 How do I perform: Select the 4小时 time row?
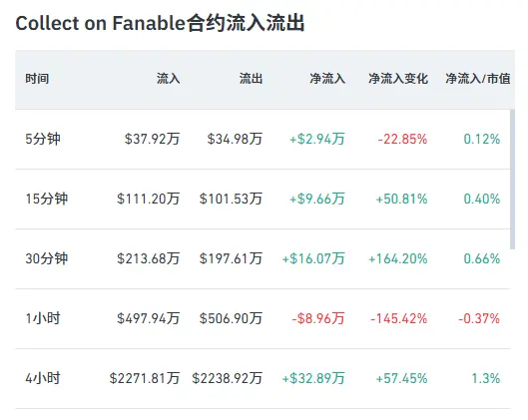tap(263, 379)
